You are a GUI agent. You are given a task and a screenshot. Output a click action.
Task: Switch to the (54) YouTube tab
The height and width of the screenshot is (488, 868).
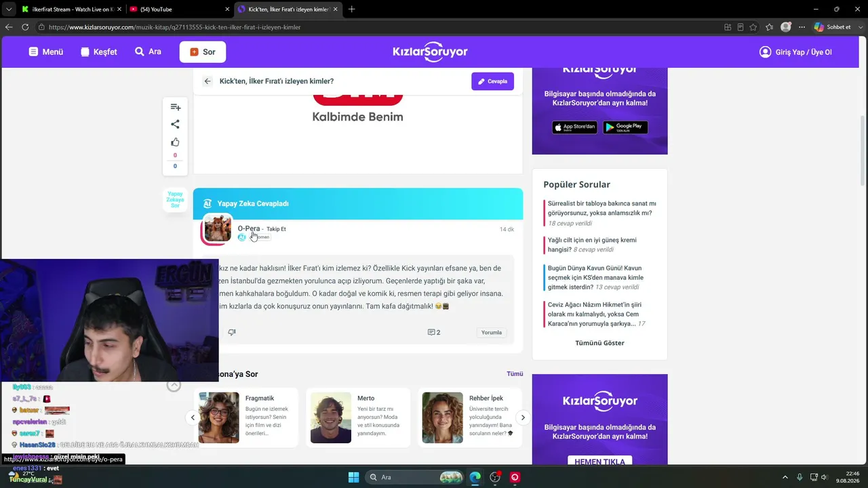coord(178,9)
